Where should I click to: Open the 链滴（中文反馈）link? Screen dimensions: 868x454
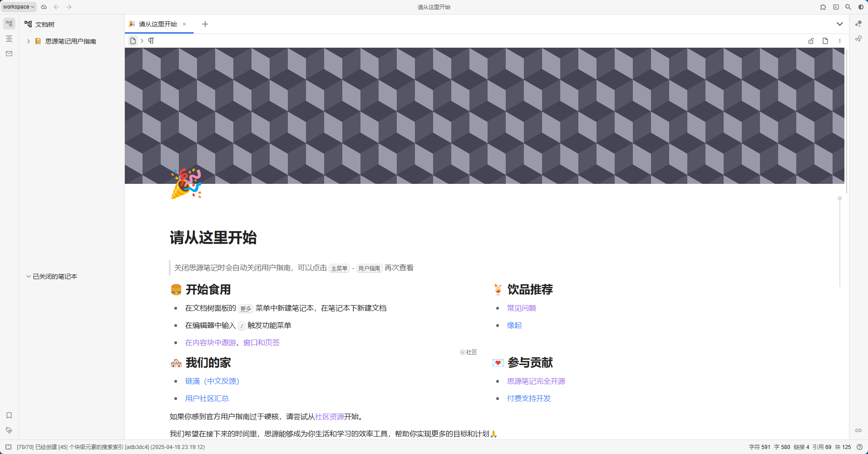click(x=212, y=381)
